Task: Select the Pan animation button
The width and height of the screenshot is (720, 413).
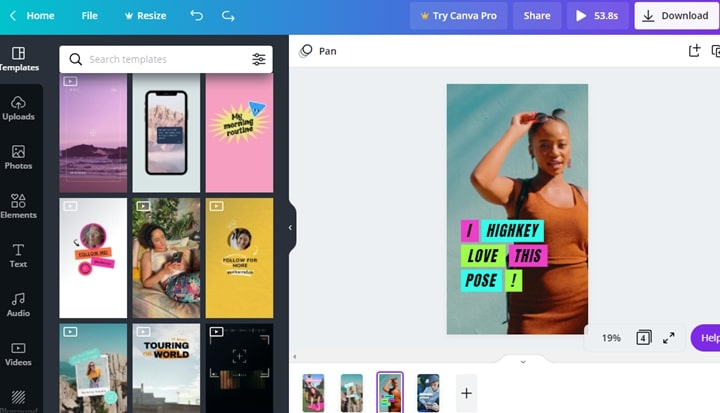Action: [318, 51]
